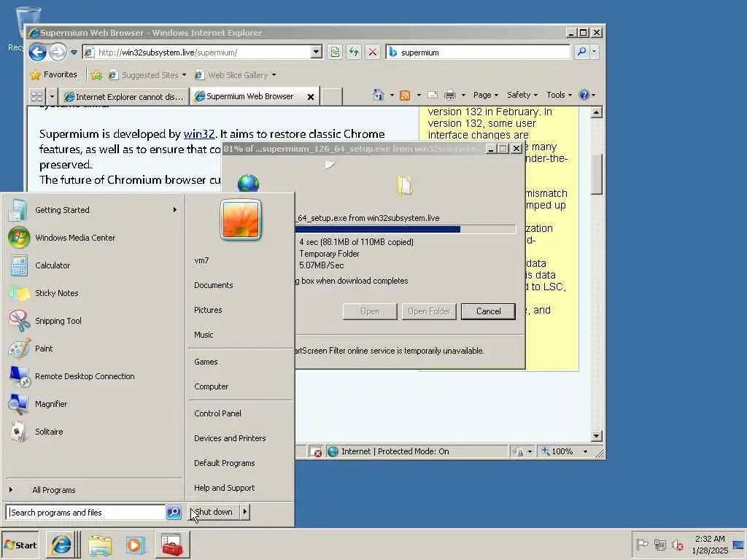The image size is (747, 560).
Task: Click the red Stop loading icon
Action: click(x=373, y=52)
